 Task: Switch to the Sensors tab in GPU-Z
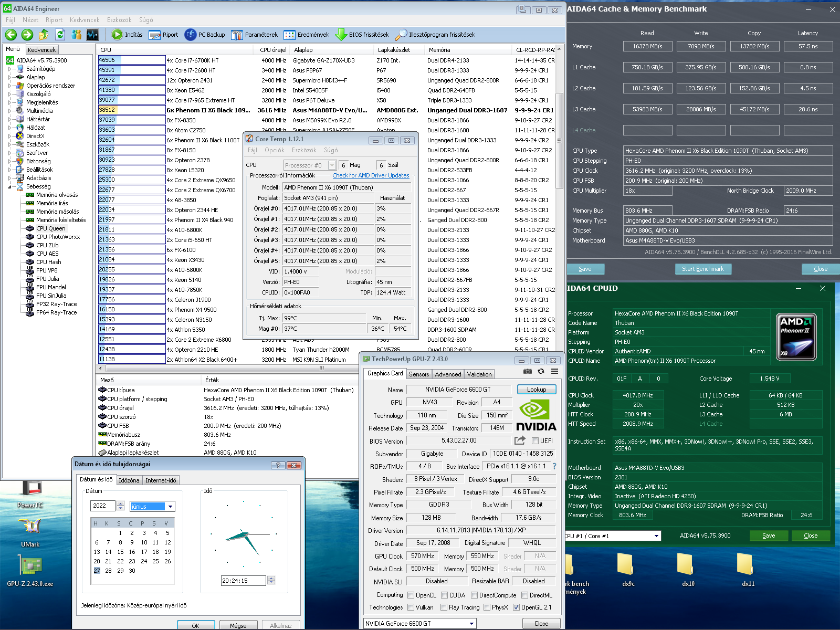(419, 374)
